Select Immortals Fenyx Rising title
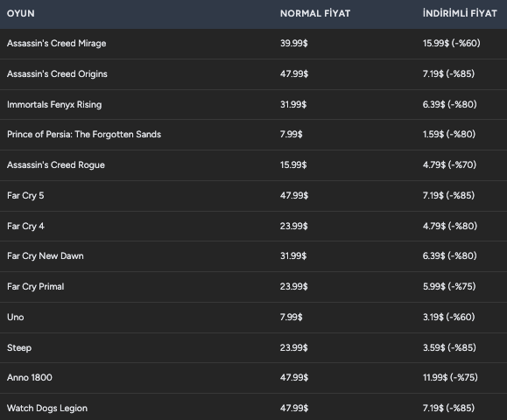The height and width of the screenshot is (420, 507). pyautogui.click(x=54, y=105)
